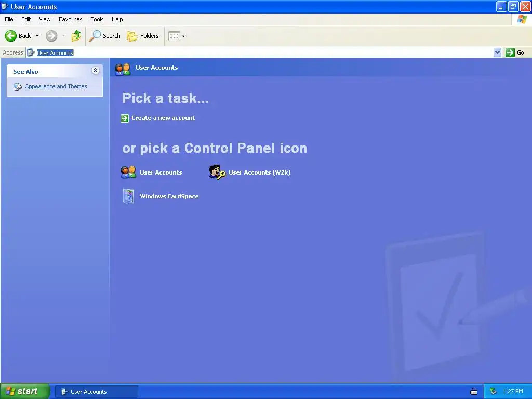The width and height of the screenshot is (532, 399).
Task: Click the See Also heading text
Action: pyautogui.click(x=25, y=72)
